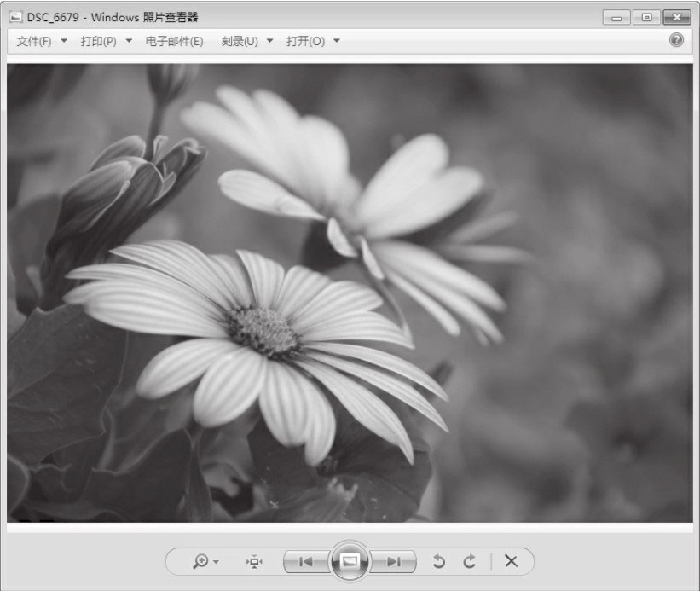Image resolution: width=700 pixels, height=591 pixels.
Task: Maximize the photo viewer window
Action: [x=645, y=17]
